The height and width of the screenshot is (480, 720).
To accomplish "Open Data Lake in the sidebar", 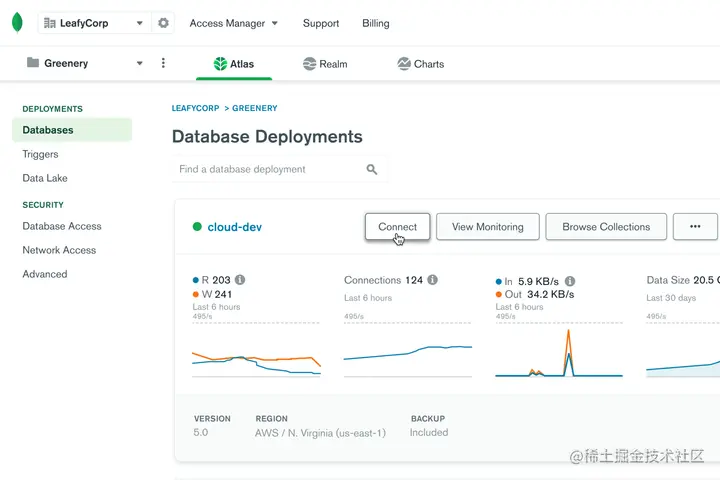I will point(45,178).
